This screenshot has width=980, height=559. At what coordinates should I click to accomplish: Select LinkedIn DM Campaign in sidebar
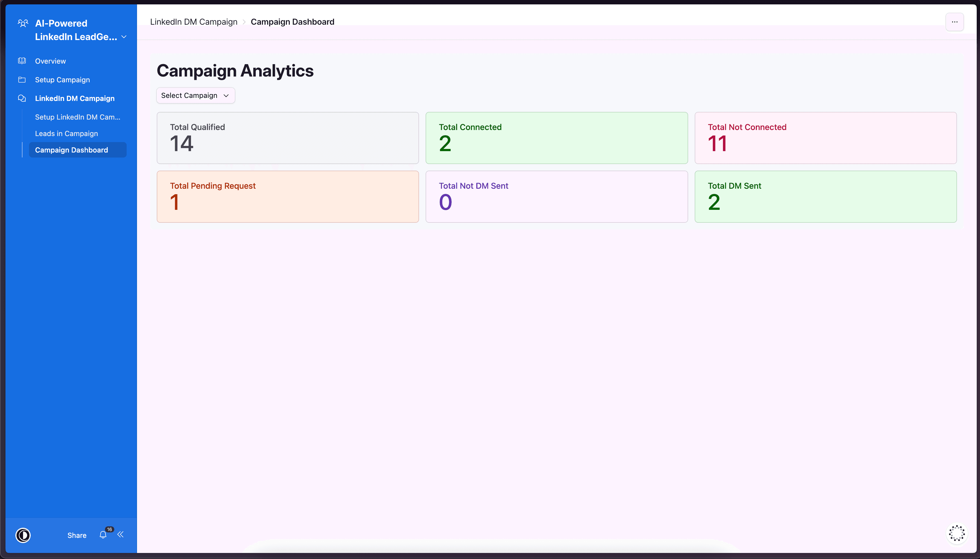pos(75,98)
